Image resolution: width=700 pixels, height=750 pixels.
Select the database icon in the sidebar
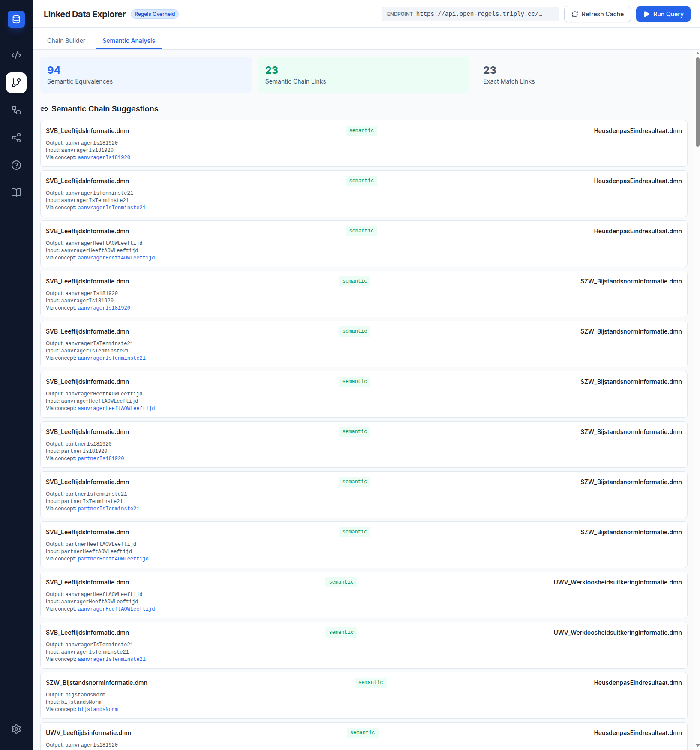coord(16,19)
